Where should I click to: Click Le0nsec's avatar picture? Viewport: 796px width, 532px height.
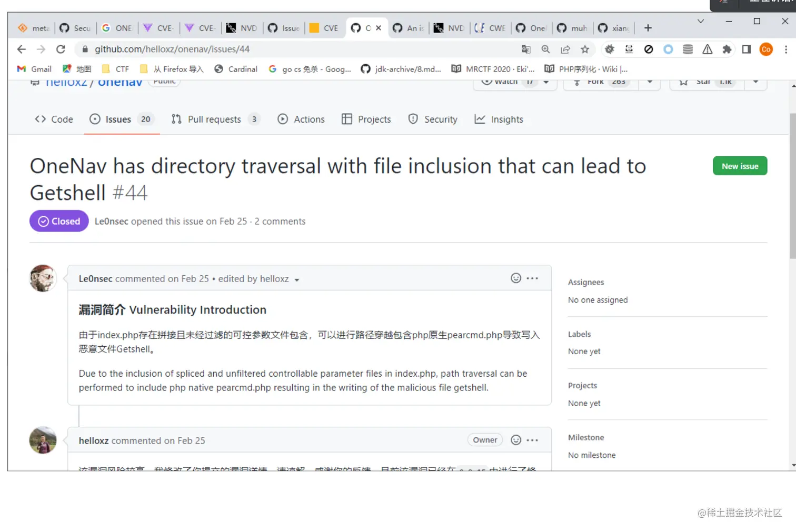43,278
